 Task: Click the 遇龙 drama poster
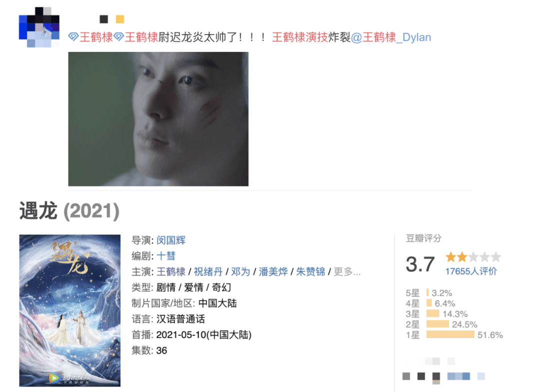pyautogui.click(x=70, y=310)
